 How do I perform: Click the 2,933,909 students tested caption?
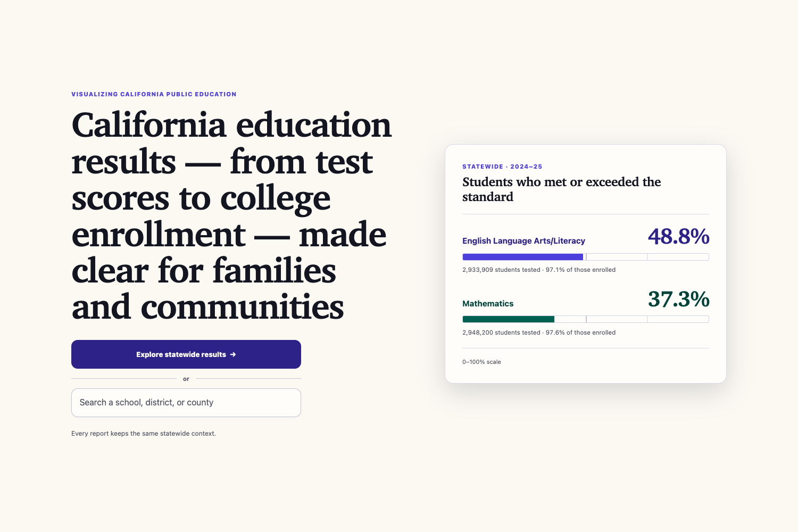pos(539,270)
